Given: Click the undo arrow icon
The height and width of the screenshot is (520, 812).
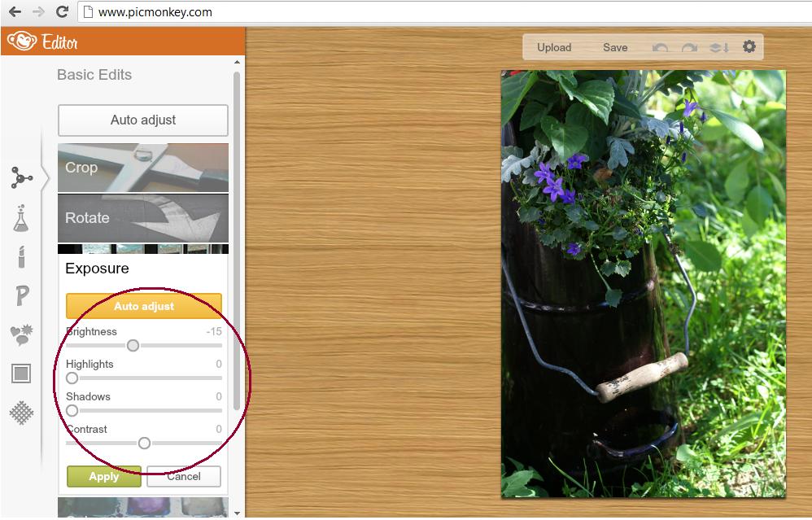Looking at the screenshot, I should 660,48.
